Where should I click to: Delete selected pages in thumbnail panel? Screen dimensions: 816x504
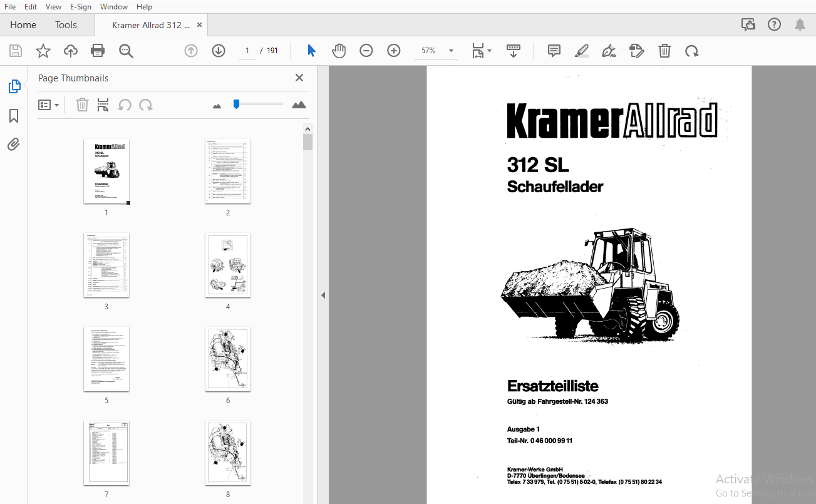[x=82, y=105]
